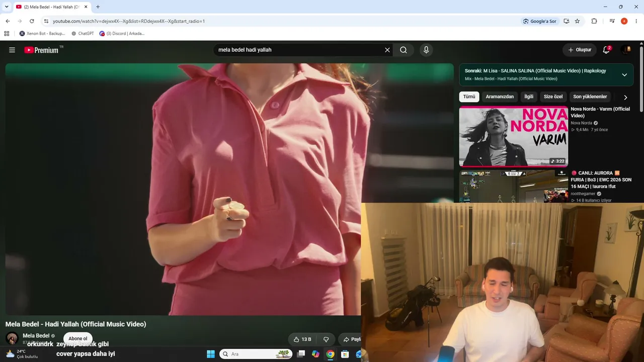Open the CANLI: AURORA FURIA stream title
This screenshot has width=644, height=362.
[x=601, y=179]
